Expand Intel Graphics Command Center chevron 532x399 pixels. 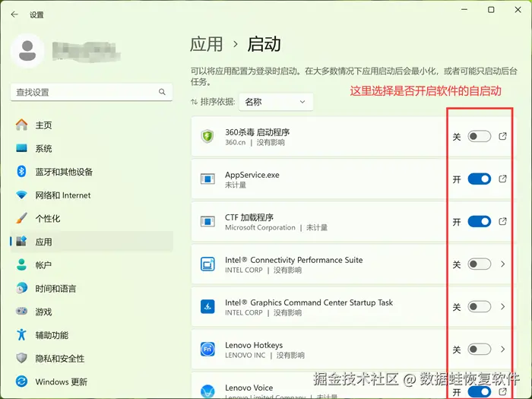(503, 307)
